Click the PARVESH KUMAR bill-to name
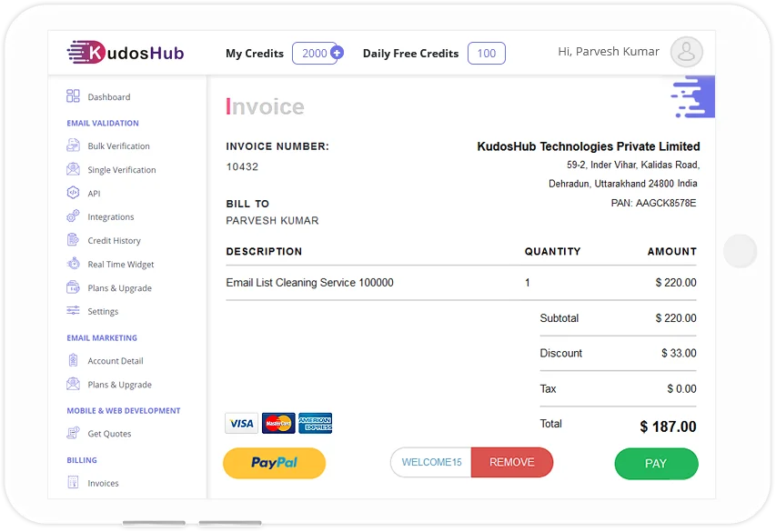The image size is (776, 532). [x=272, y=220]
